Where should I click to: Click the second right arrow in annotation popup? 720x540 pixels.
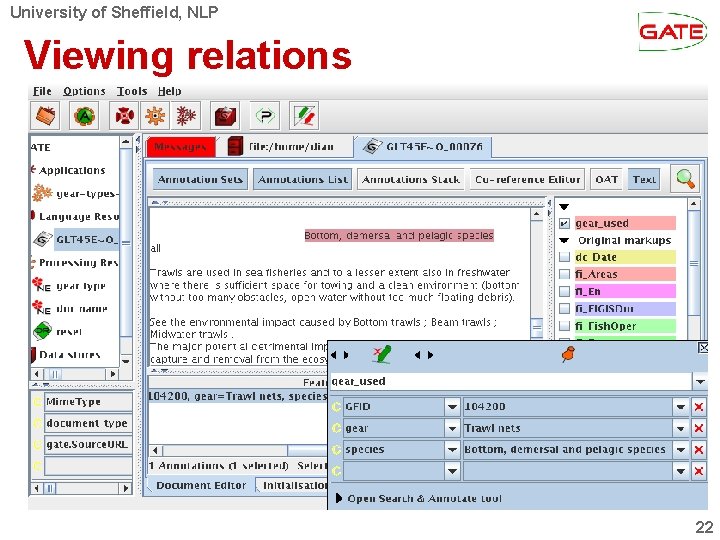point(430,355)
